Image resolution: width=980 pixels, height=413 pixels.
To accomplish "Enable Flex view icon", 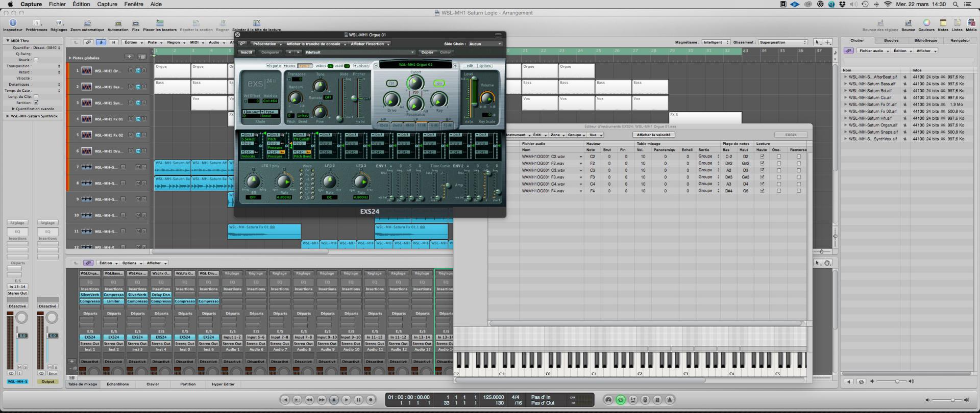I will (x=136, y=23).
